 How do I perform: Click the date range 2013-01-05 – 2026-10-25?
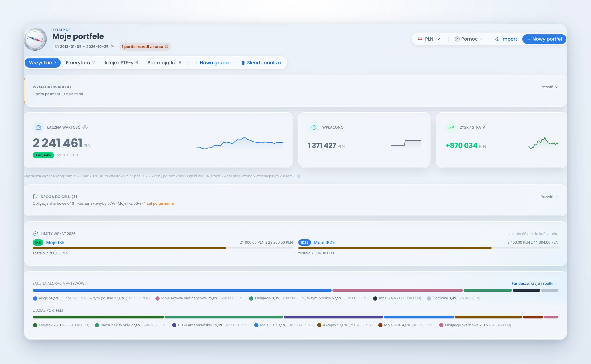click(84, 47)
